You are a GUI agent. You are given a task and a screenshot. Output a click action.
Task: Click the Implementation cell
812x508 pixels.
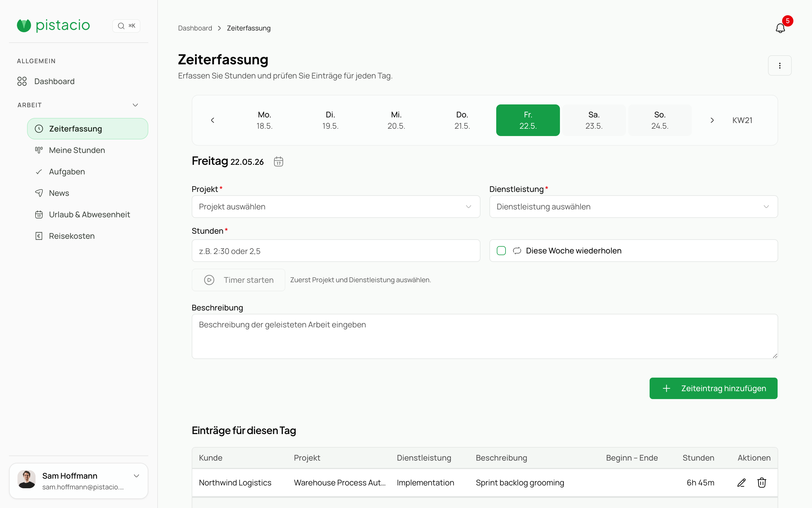(x=425, y=483)
